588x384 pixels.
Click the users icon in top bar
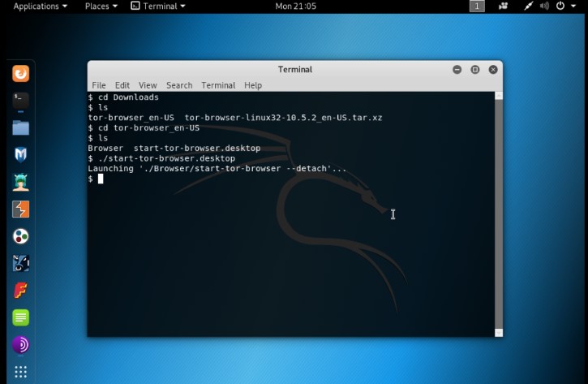[504, 6]
